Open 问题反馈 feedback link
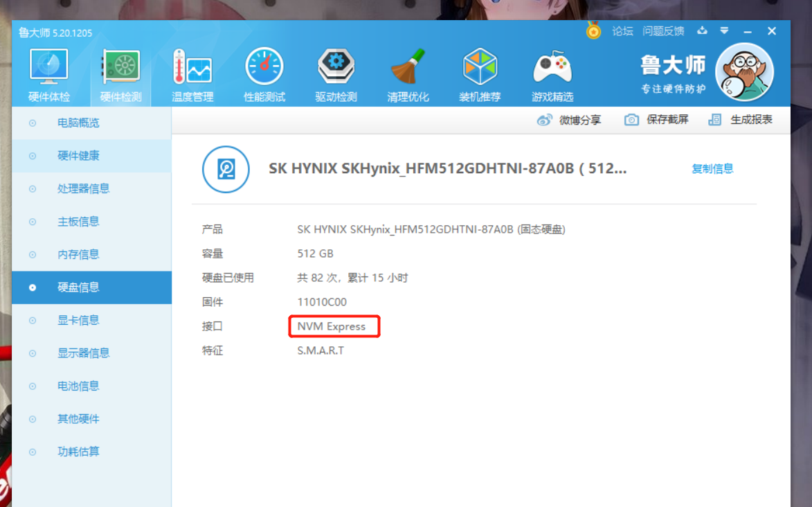The height and width of the screenshot is (507, 812). tap(663, 31)
